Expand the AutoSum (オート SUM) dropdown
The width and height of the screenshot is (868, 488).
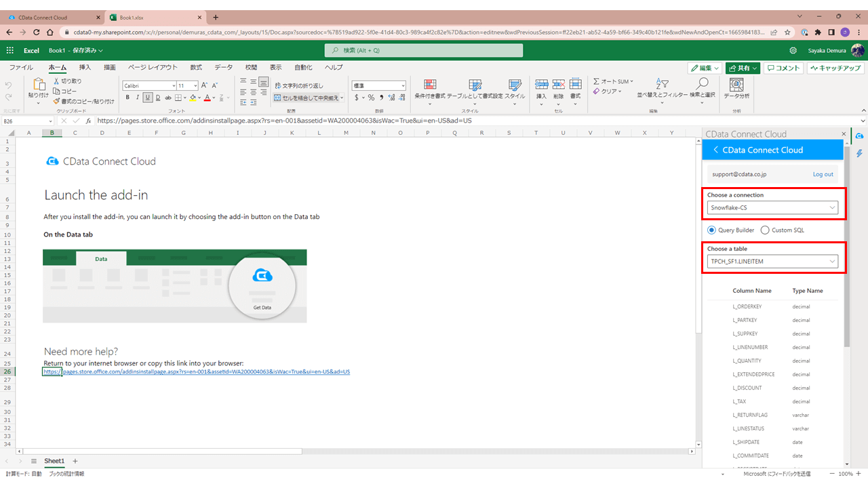pos(631,81)
